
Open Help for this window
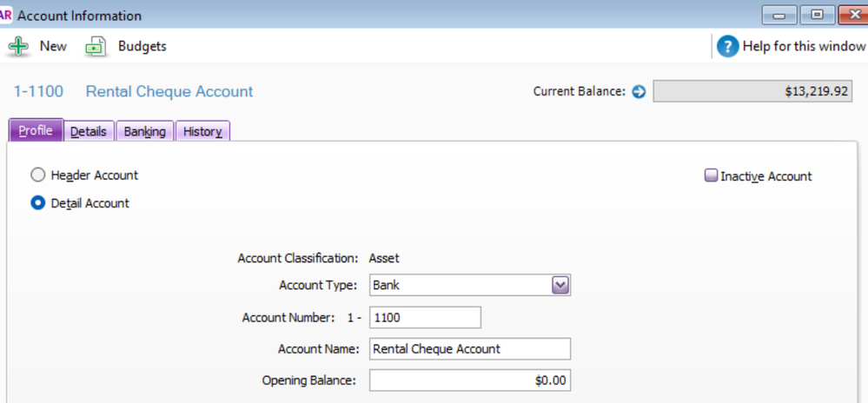(727, 46)
